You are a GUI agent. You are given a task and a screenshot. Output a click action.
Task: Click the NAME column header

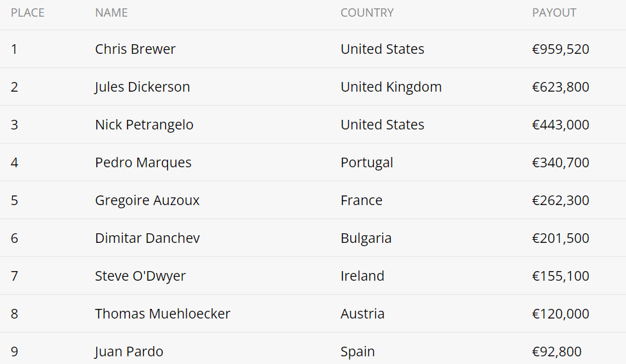[111, 13]
